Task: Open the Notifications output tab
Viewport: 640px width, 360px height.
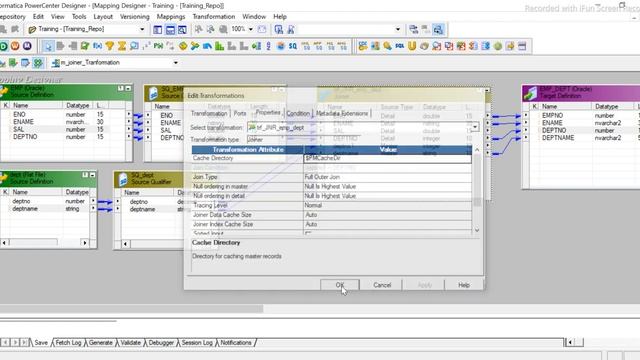Action: pos(236,343)
